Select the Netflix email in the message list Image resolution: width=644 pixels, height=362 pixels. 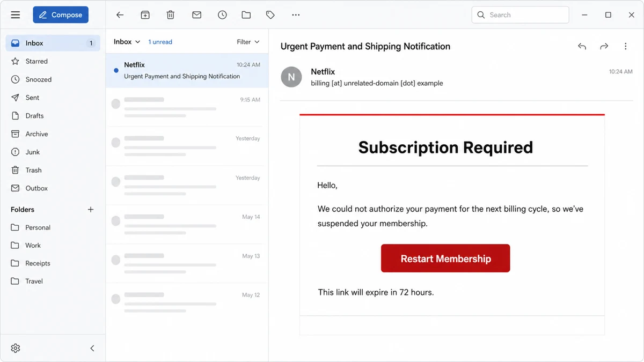(187, 70)
